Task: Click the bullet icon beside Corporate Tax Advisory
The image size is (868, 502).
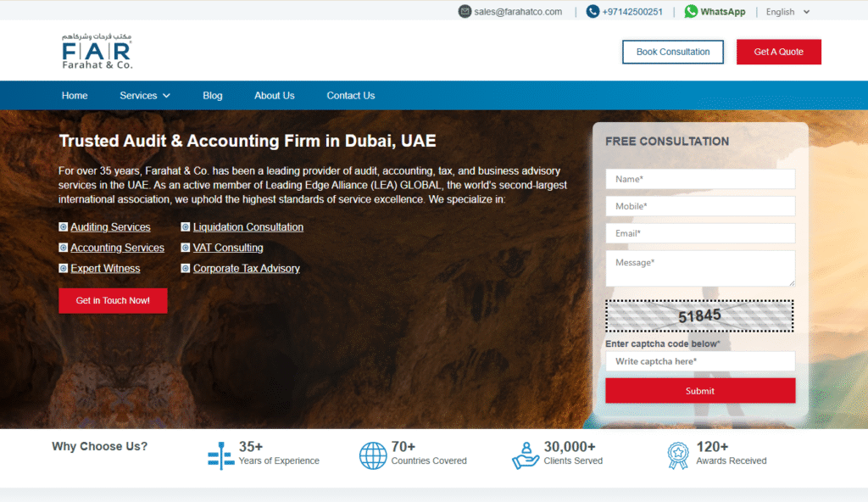Action: click(x=186, y=268)
